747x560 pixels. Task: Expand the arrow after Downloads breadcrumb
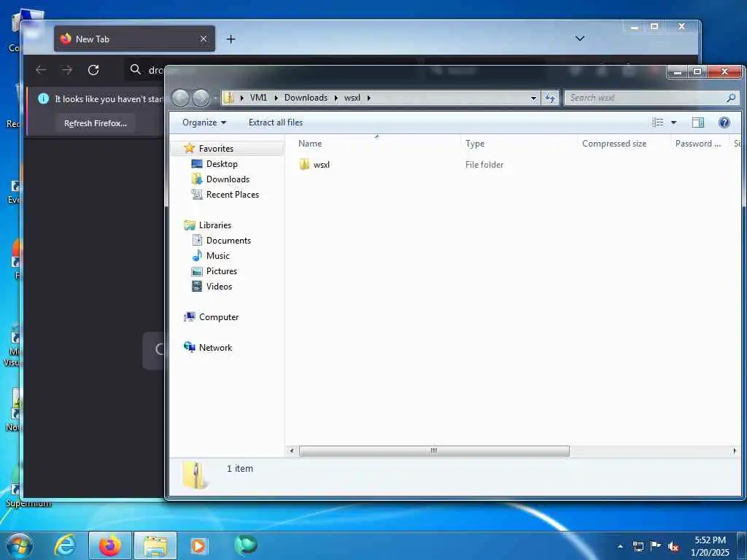click(x=336, y=98)
